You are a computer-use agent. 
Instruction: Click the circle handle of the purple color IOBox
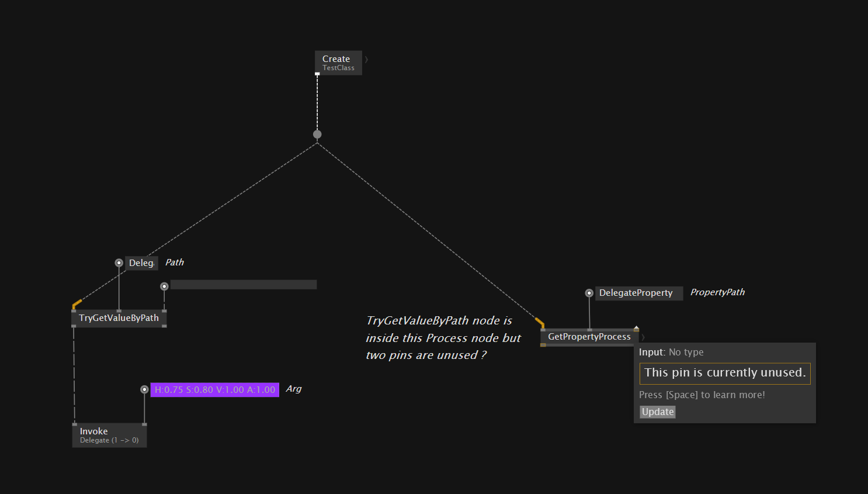pos(144,389)
